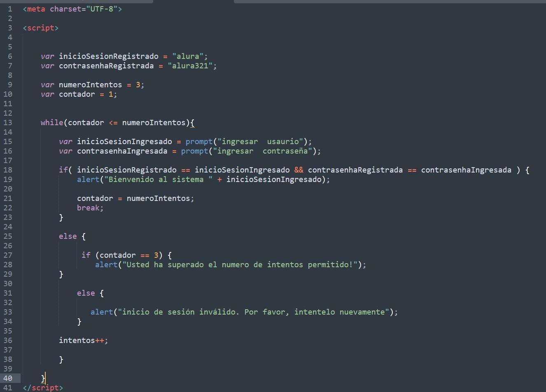The image size is (546, 392).
Task: Click line number 31 in the gutter
Action: [8, 293]
